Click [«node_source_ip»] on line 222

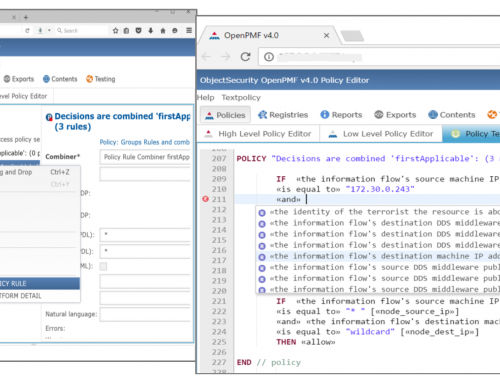(x=415, y=312)
